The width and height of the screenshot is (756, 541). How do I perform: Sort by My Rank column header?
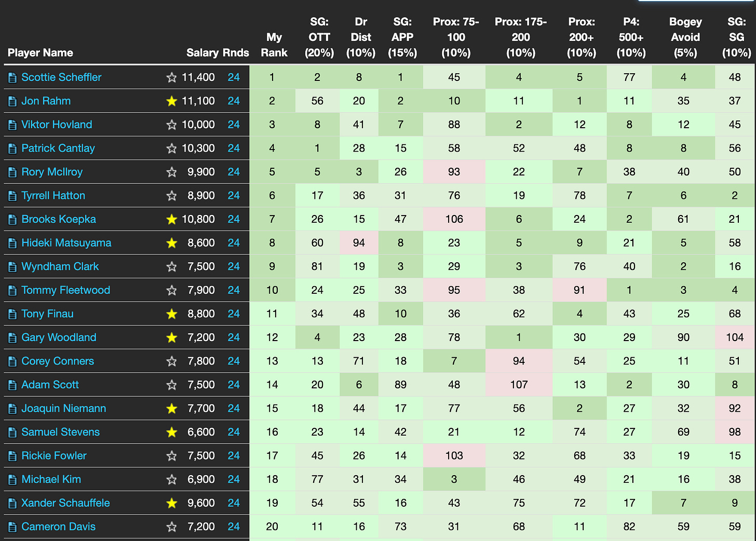(x=274, y=45)
